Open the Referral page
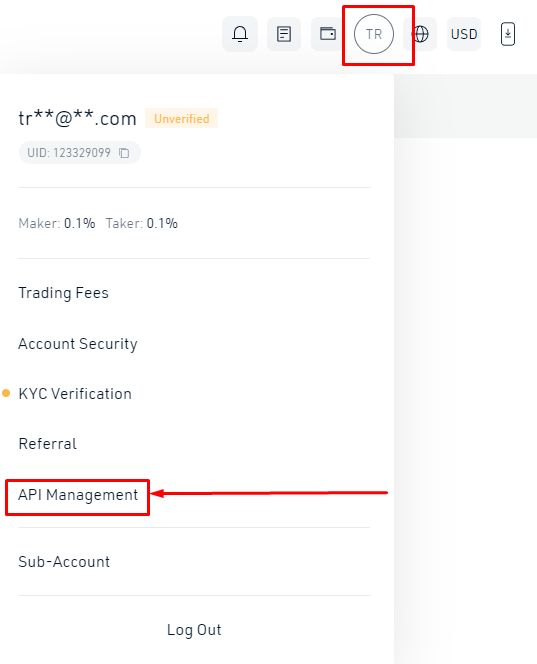537x664 pixels. click(48, 444)
